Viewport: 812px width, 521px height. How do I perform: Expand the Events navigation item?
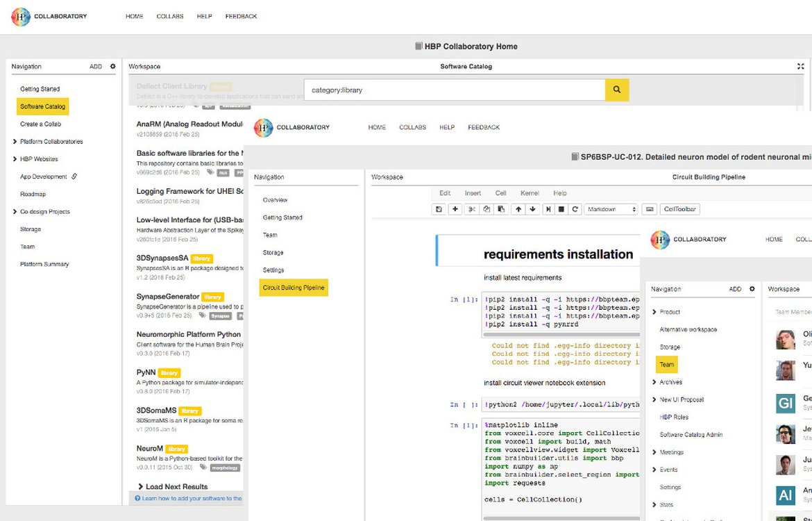point(654,470)
